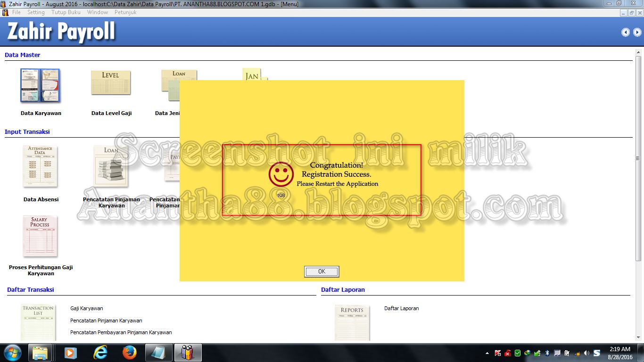Click the blue S tray icon

click(596, 353)
